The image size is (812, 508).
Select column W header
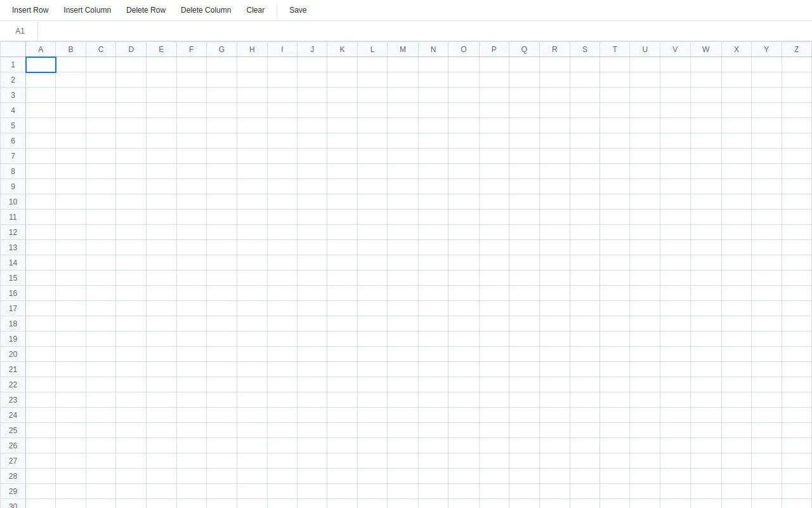[706, 50]
